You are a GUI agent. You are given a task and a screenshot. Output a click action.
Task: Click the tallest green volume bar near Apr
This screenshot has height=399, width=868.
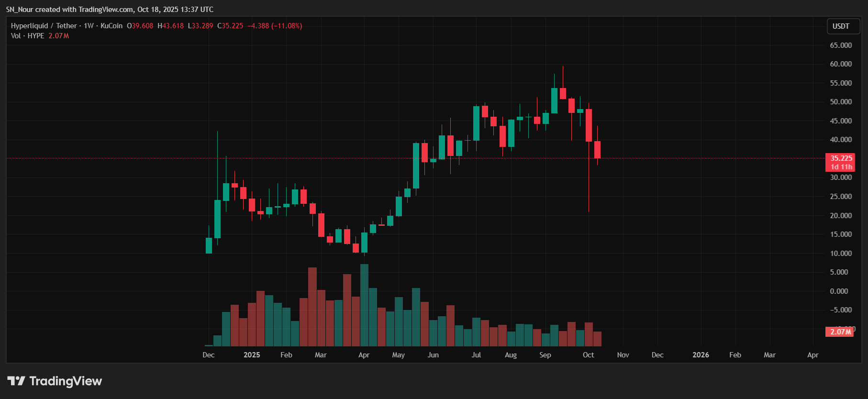(x=364, y=305)
